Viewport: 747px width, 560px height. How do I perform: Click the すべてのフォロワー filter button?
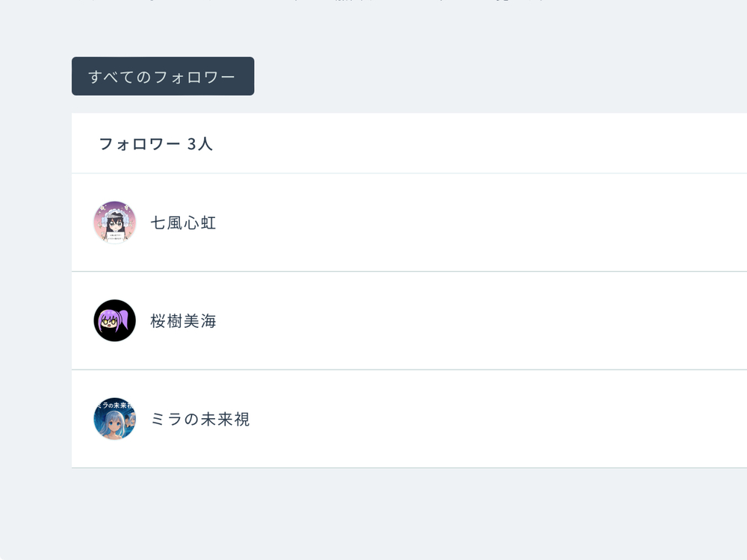point(162,75)
